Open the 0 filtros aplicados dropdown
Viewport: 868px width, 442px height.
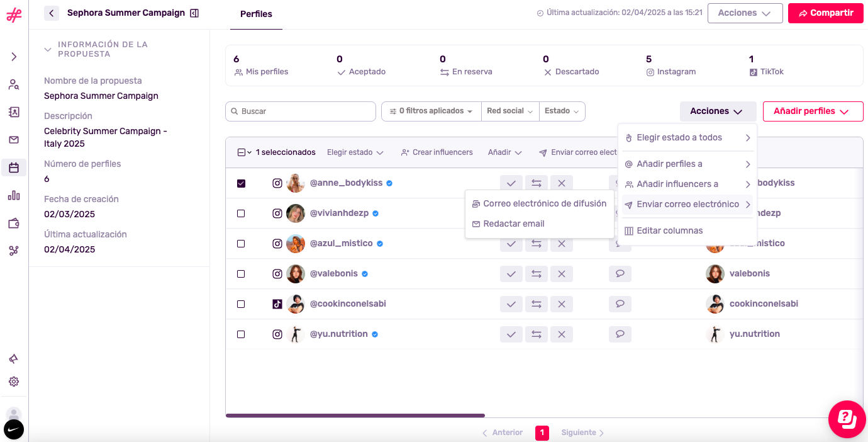click(x=431, y=111)
